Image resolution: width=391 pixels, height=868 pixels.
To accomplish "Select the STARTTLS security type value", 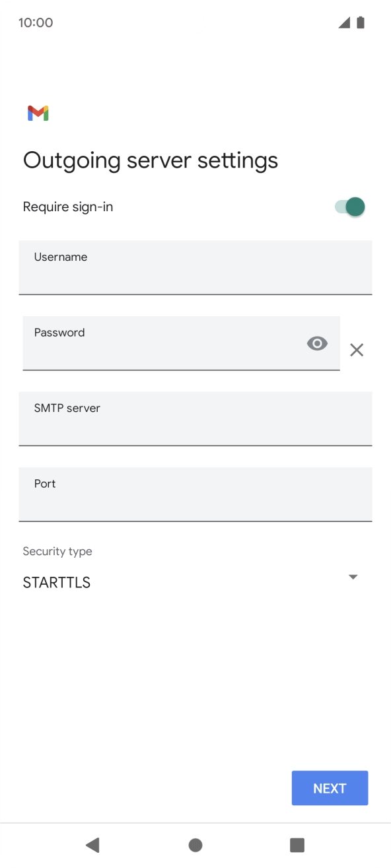I will tap(57, 583).
